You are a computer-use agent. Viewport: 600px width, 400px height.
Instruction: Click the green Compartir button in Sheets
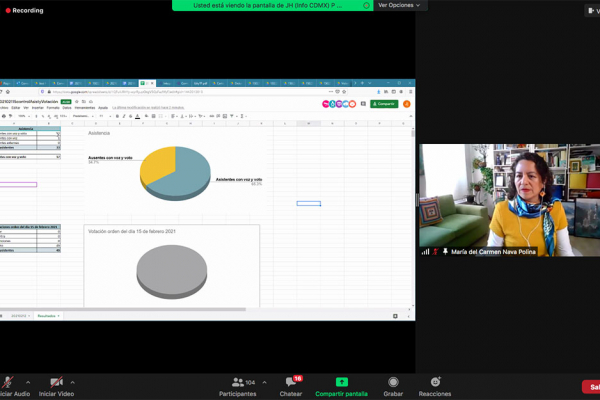point(384,104)
